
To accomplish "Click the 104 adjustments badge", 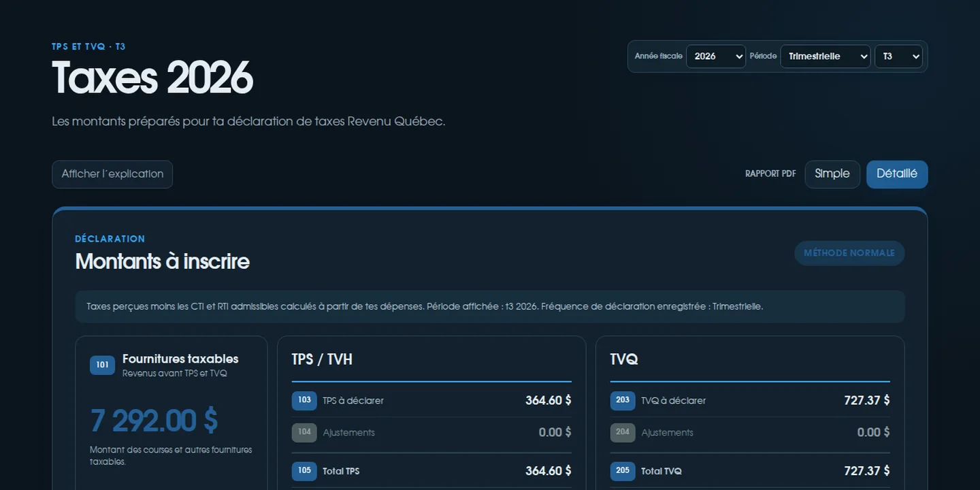I will click(x=304, y=432).
